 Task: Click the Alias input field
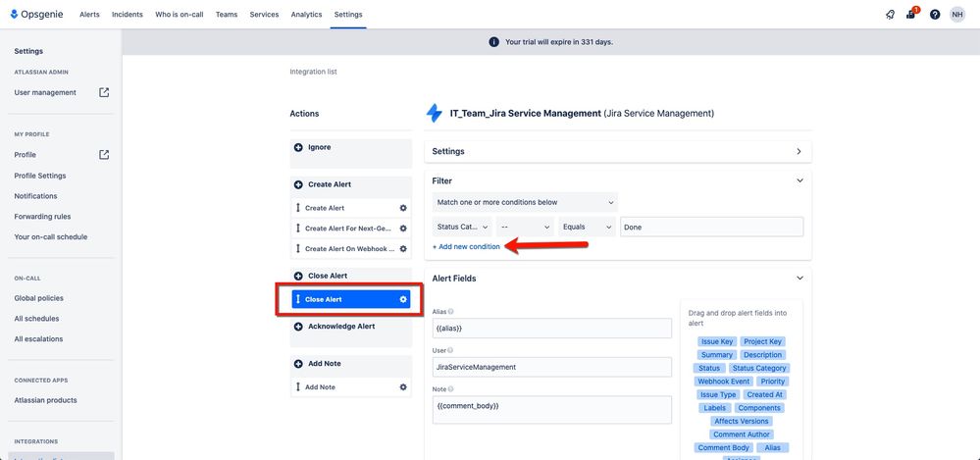click(x=552, y=329)
